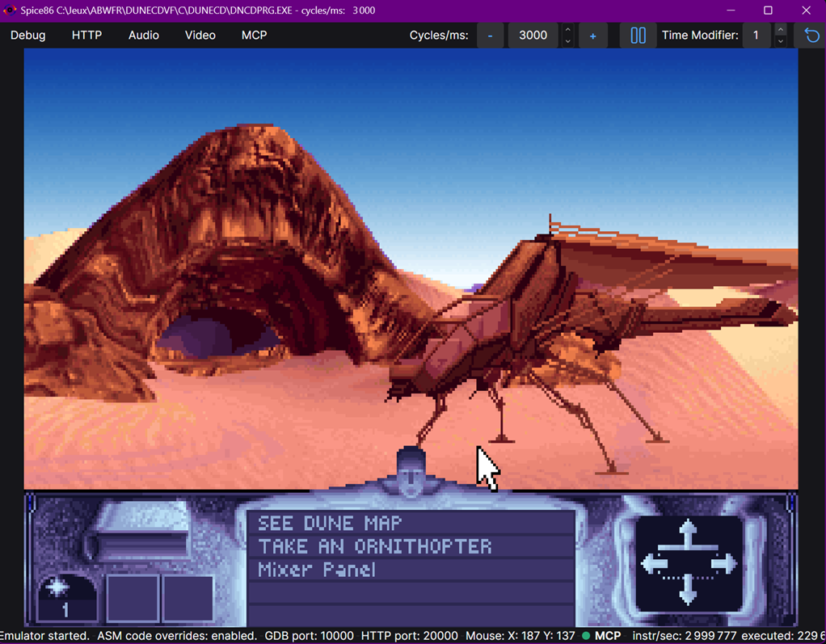This screenshot has height=644, width=826.
Task: Click the Spice86 app icon in title bar
Action: (x=10, y=10)
